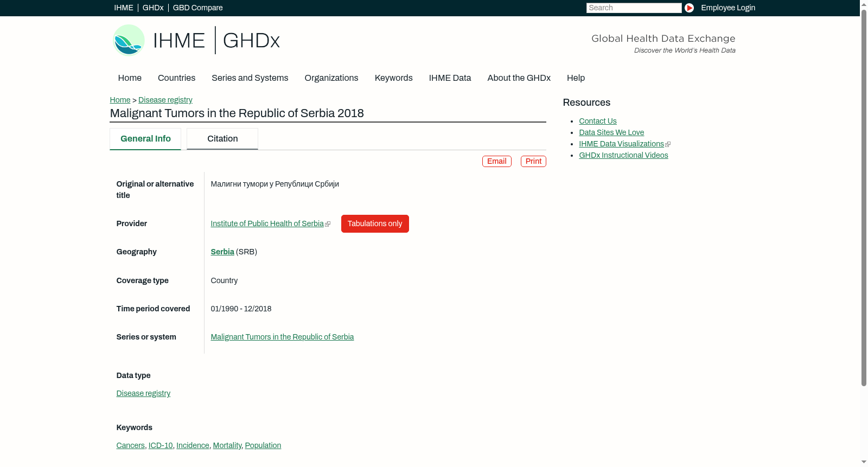868x467 pixels.
Task: Click the Home breadcrumb link
Action: tap(120, 100)
